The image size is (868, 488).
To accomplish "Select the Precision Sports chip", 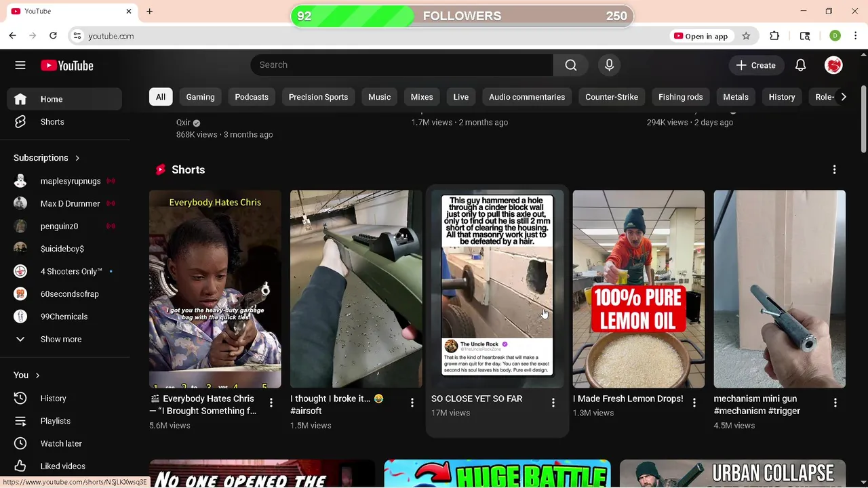I will tap(318, 97).
